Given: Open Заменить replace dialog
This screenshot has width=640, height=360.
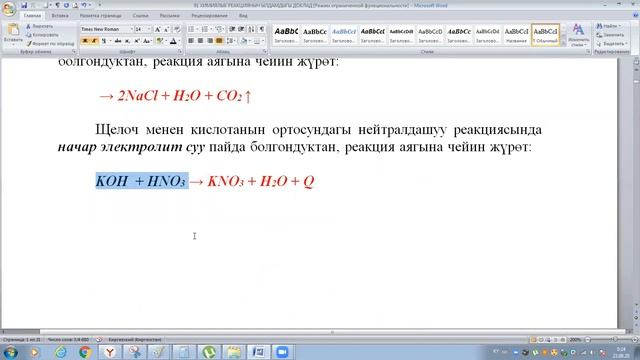Looking at the screenshot, I should (610, 35).
